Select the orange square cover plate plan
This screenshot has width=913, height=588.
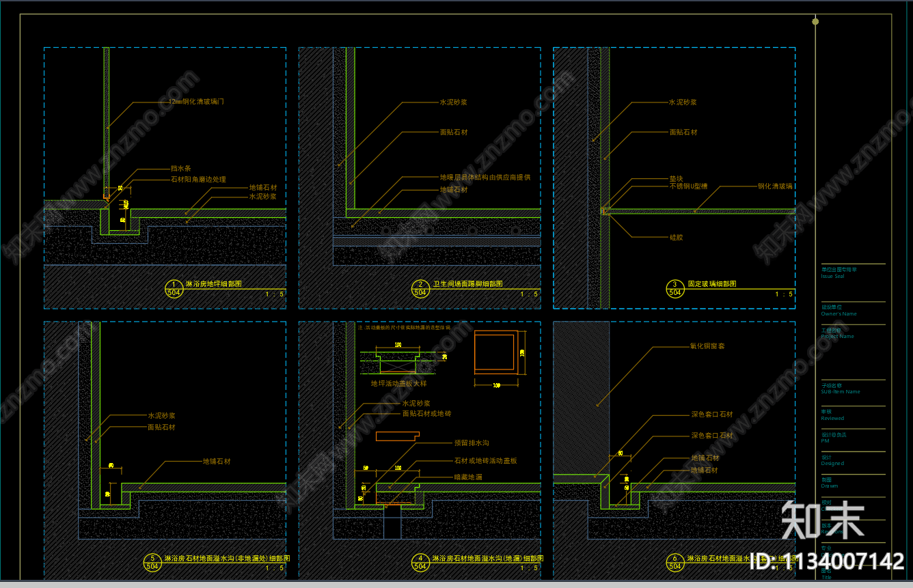point(495,353)
